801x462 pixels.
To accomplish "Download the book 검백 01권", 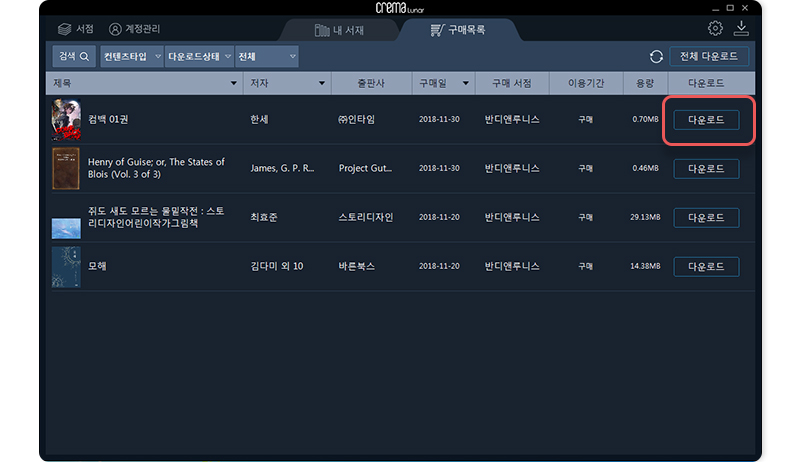I will (x=706, y=120).
